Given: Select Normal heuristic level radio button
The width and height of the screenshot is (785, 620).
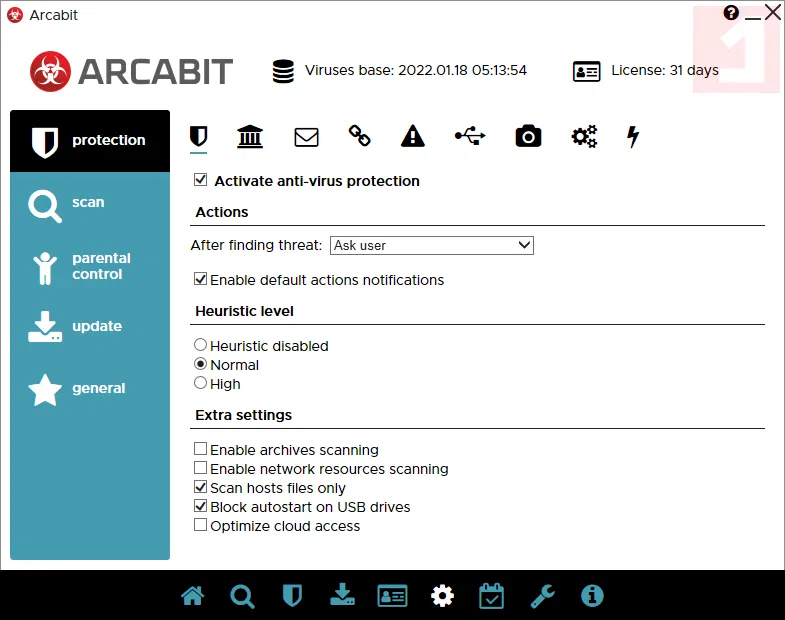Looking at the screenshot, I should (200, 364).
